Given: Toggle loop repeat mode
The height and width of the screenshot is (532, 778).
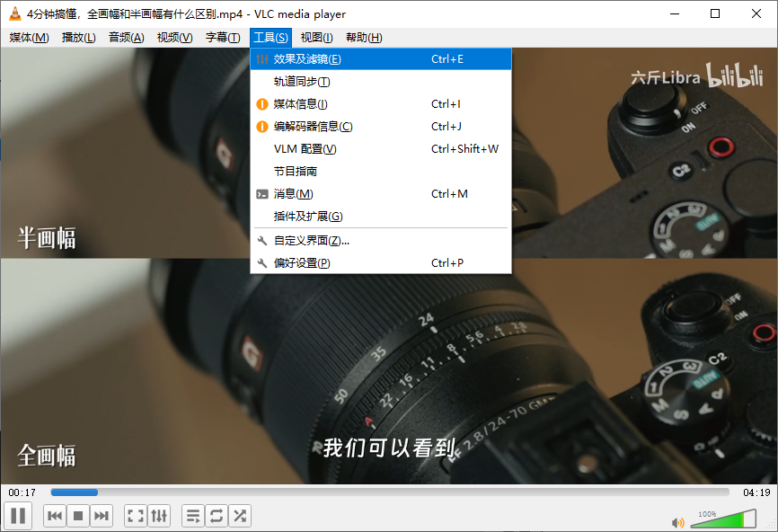Looking at the screenshot, I should (x=217, y=516).
